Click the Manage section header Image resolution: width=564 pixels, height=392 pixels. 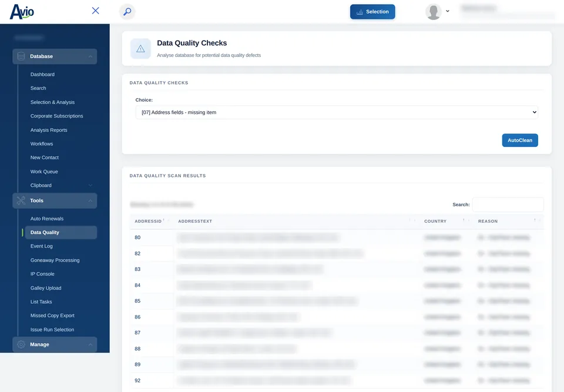click(x=55, y=344)
